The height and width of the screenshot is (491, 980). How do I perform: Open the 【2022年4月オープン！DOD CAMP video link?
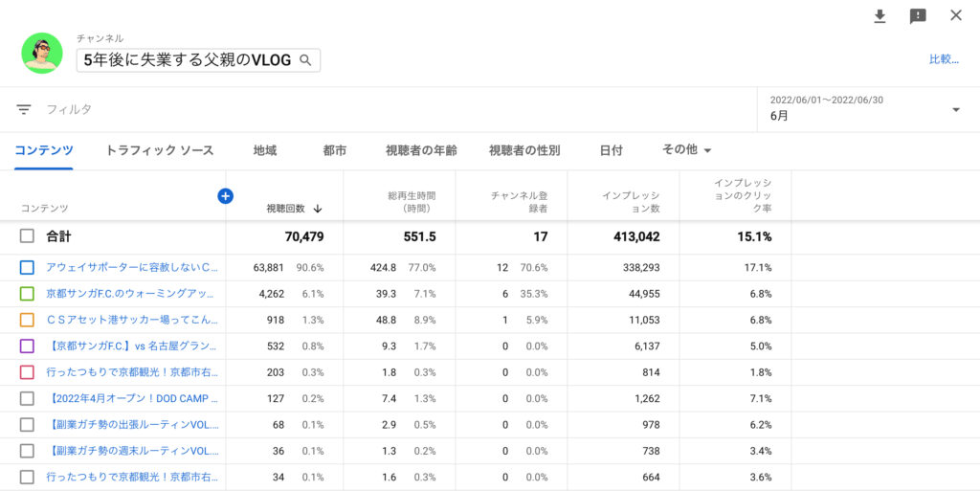132,398
